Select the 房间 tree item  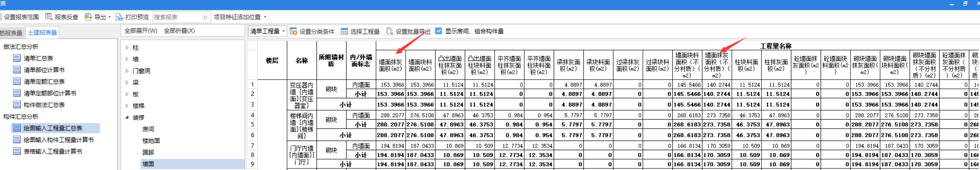tap(148, 129)
